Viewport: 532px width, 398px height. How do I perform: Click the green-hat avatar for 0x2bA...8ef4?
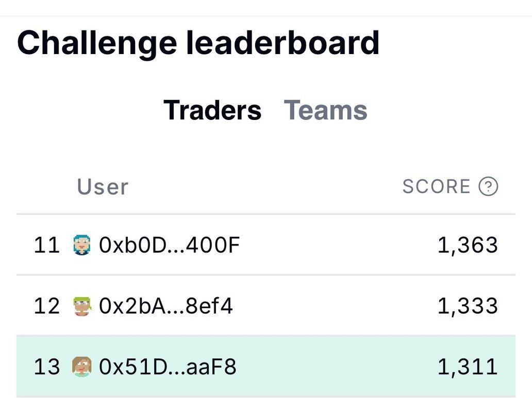[82, 306]
